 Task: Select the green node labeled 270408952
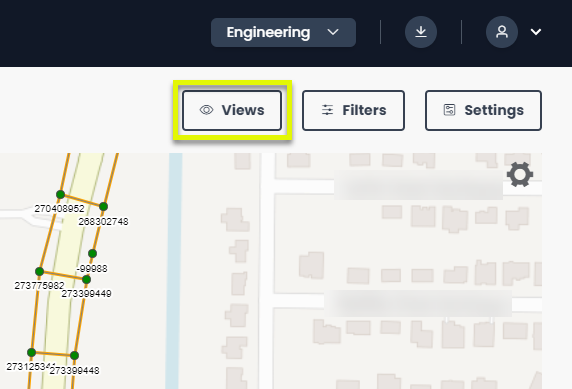coord(61,194)
